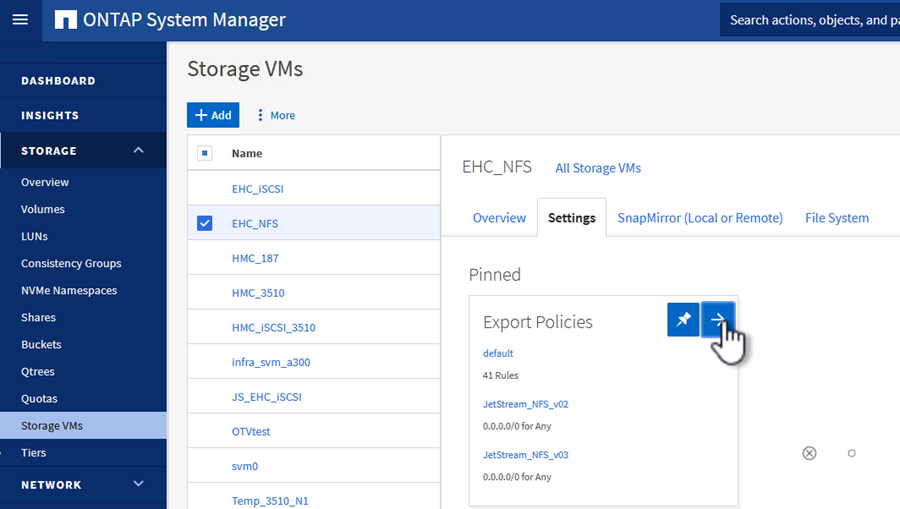This screenshot has height=509, width=900.
Task: Expand the NETWORK sidebar section
Action: coord(138,484)
